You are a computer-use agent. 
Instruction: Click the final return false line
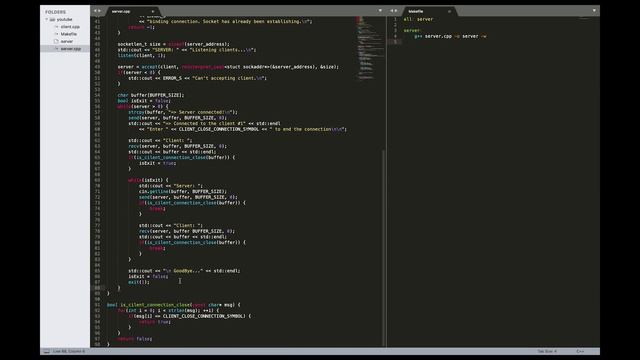click(135, 339)
